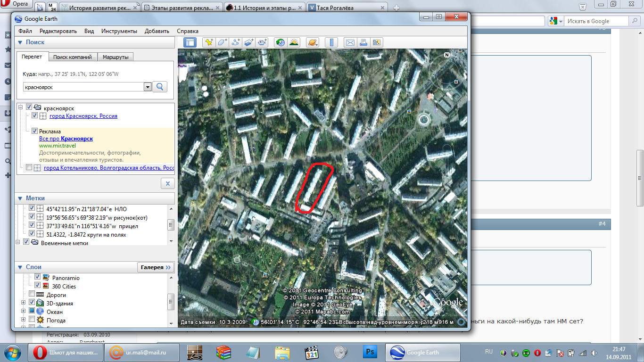The width and height of the screenshot is (644, 362).
Task: Click the Куда search input field
Action: tap(83, 87)
